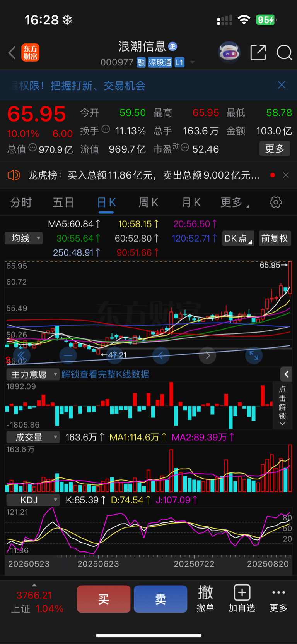This screenshot has width=297, height=644.
Task: Tap the Wi-Fi status icon
Action: (x=244, y=20)
